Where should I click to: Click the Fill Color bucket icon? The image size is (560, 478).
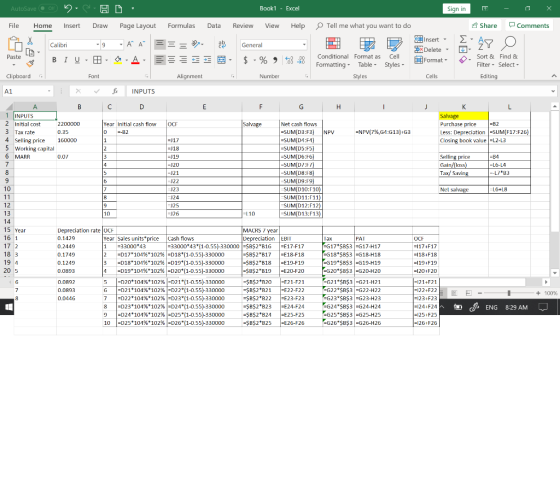pos(118,60)
